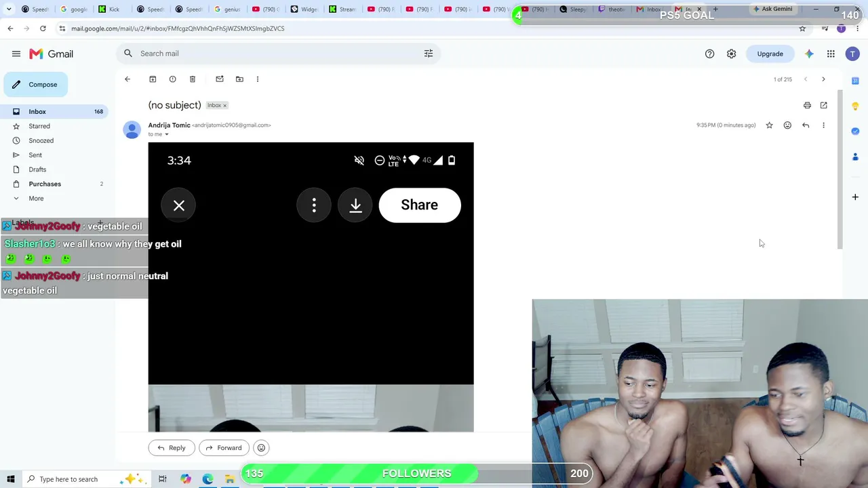Click the Reply button

[172, 448]
